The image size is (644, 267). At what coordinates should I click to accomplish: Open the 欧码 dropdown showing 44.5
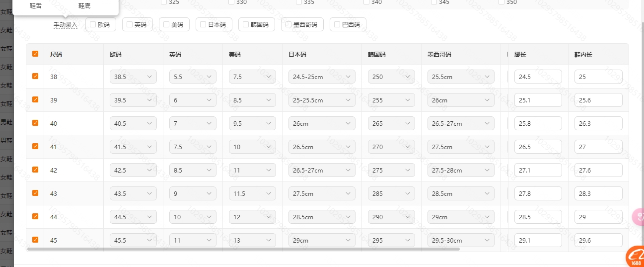(133, 217)
